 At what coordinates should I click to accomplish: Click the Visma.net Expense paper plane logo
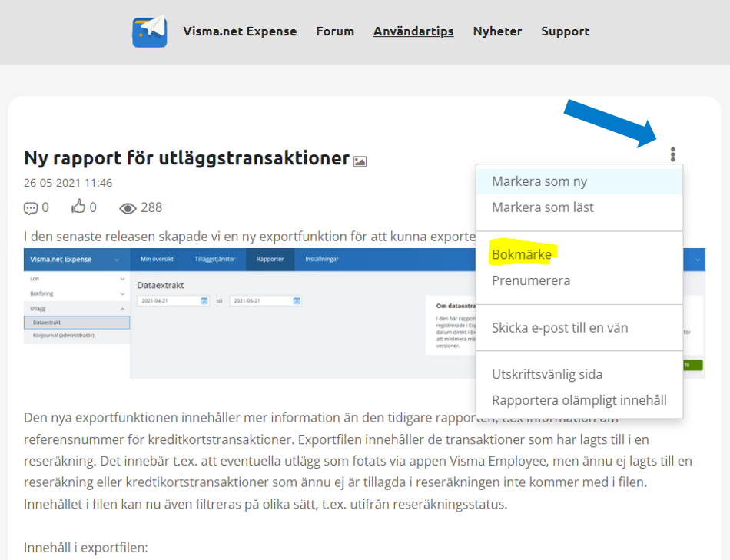coord(149,31)
